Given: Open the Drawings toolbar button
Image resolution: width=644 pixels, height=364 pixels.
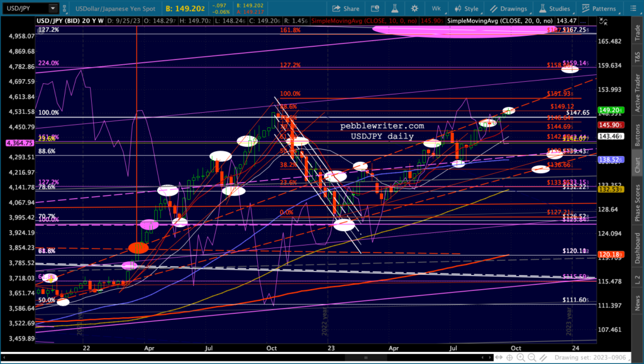Looking at the screenshot, I should click(x=508, y=8).
